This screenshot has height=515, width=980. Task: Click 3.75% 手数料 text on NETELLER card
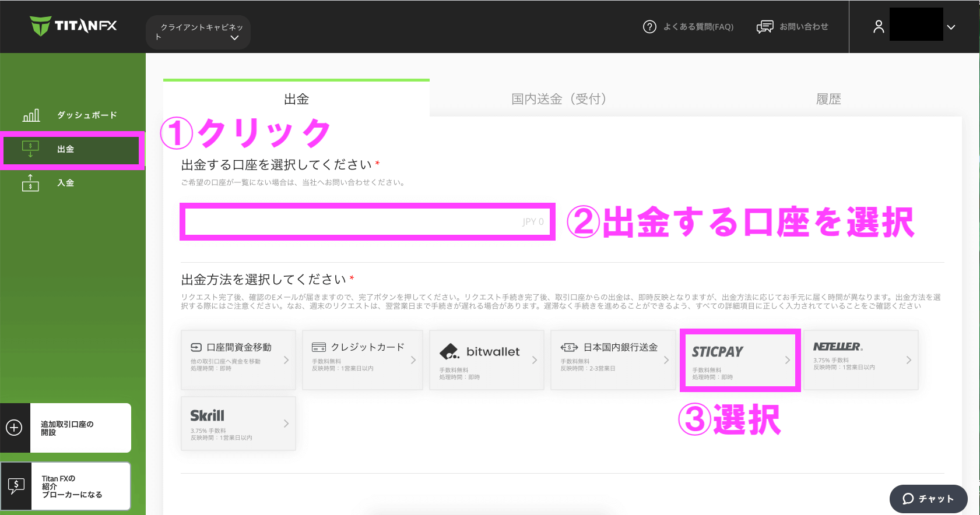click(x=831, y=360)
